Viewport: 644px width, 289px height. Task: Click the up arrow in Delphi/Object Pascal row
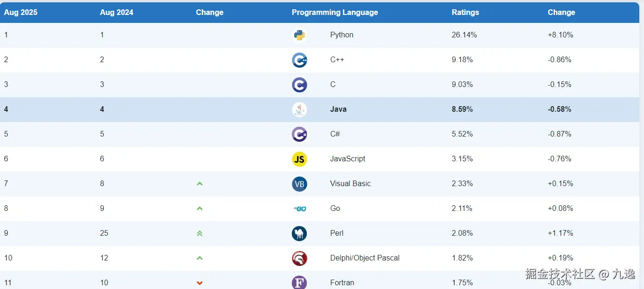click(200, 258)
